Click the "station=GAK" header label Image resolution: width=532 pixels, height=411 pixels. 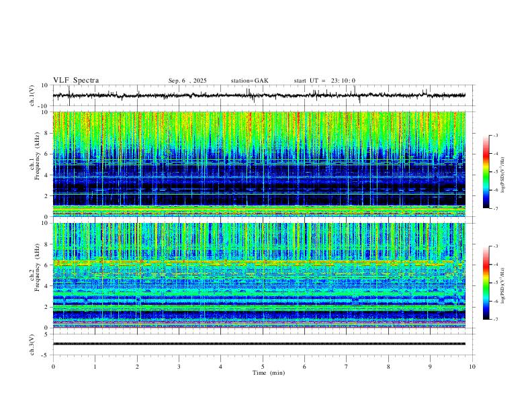click(x=249, y=81)
